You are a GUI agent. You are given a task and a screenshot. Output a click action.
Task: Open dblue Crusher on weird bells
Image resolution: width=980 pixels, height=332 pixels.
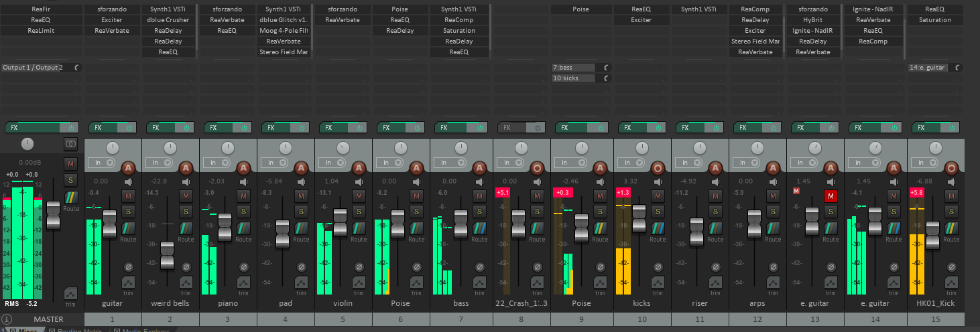coord(168,20)
